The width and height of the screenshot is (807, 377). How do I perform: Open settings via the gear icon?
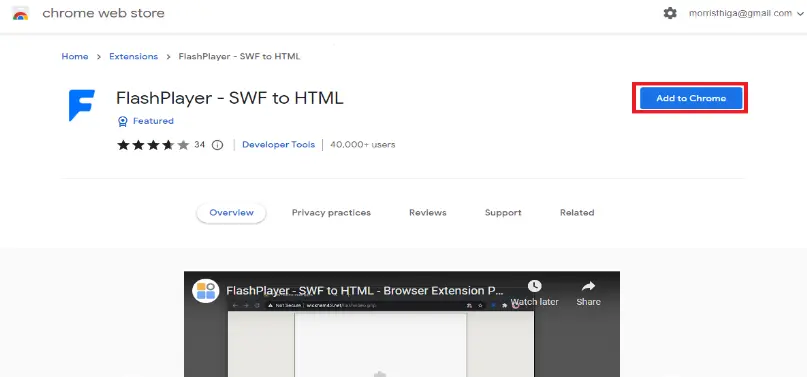(670, 13)
